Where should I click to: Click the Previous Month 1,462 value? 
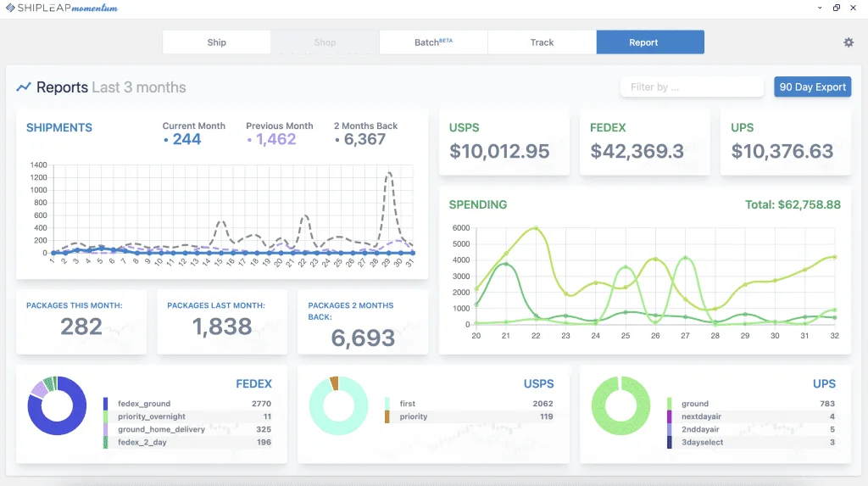tap(275, 139)
